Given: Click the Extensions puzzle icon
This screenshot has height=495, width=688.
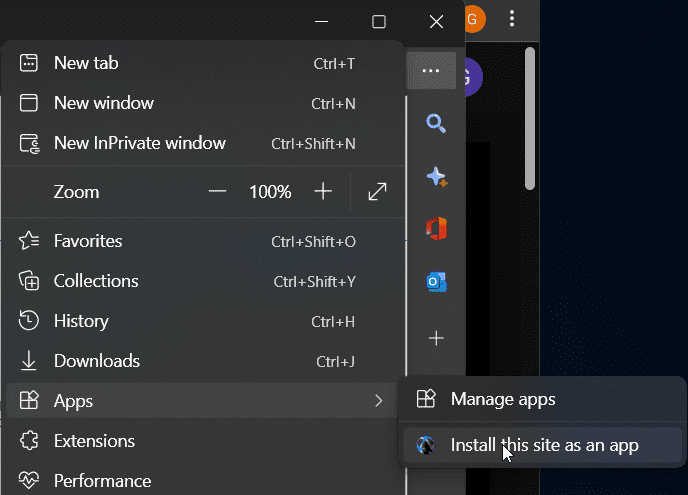Looking at the screenshot, I should click(29, 441).
